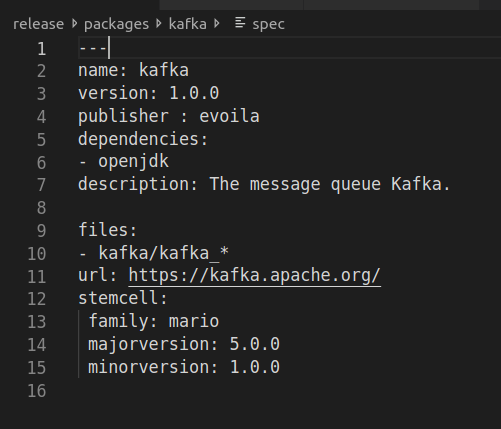Expand the chevron after kafka breadcrumb
Screen dimensions: 501x429
coord(217,23)
